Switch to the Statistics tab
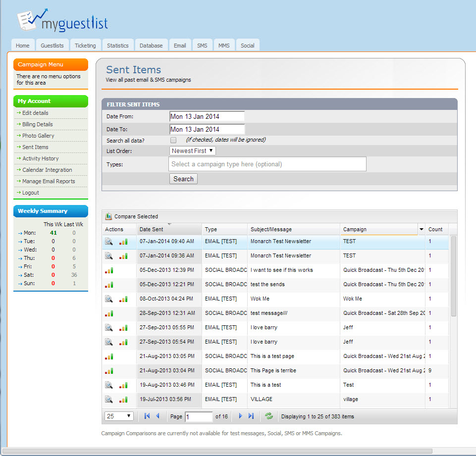 pos(117,46)
